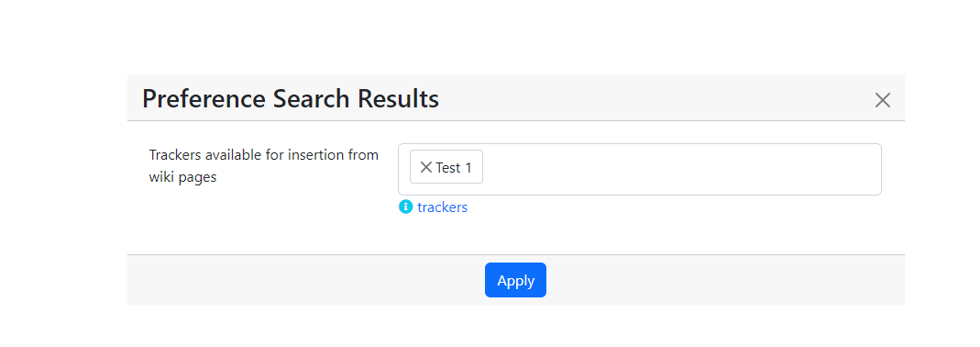Remove the Test 1 tracker tag
The width and height of the screenshot is (980, 347).
click(425, 166)
